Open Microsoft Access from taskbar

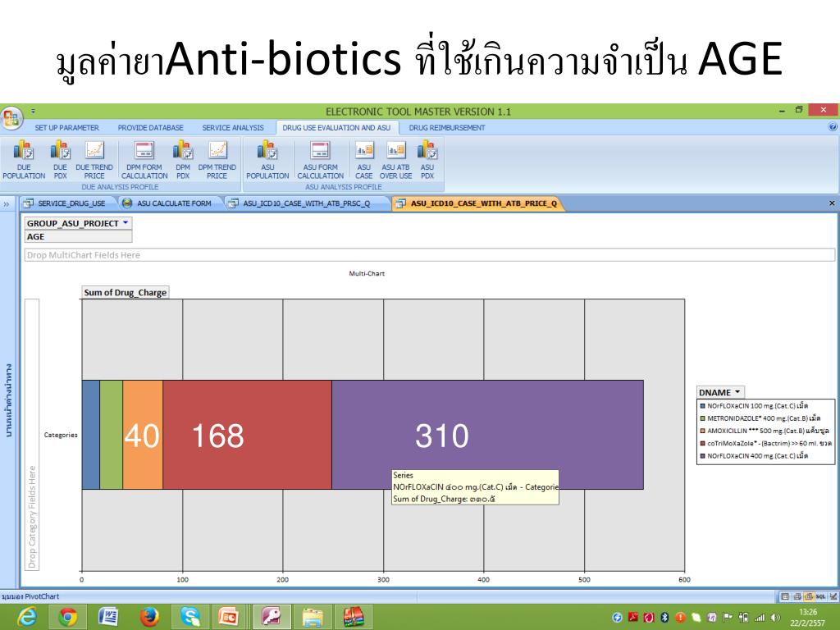pyautogui.click(x=272, y=617)
